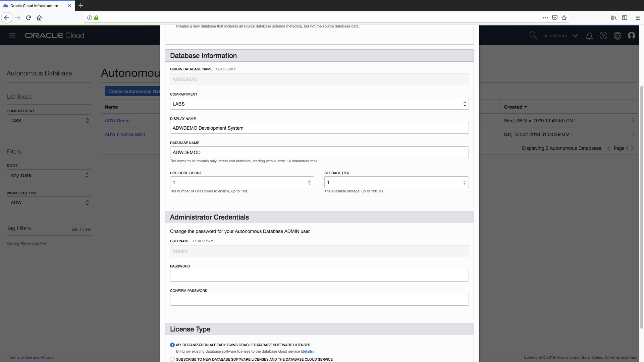Open the navigation hamburger menu
644x362 pixels.
click(12, 35)
